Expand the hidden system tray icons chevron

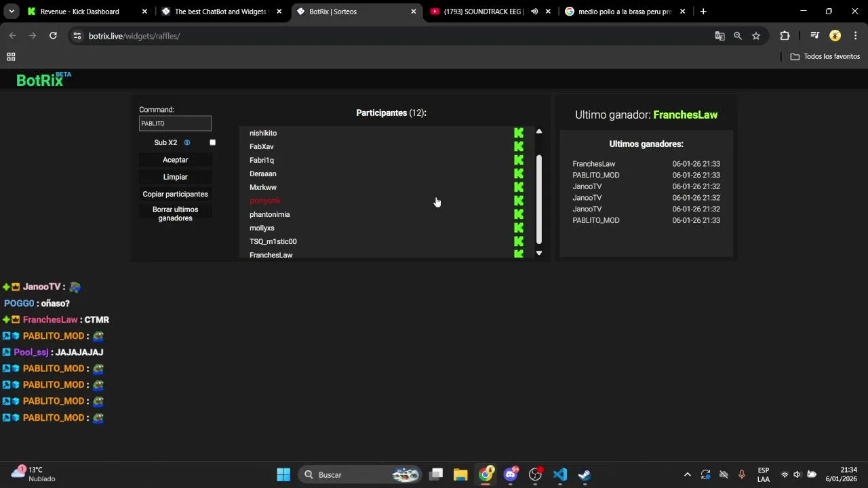tap(687, 474)
